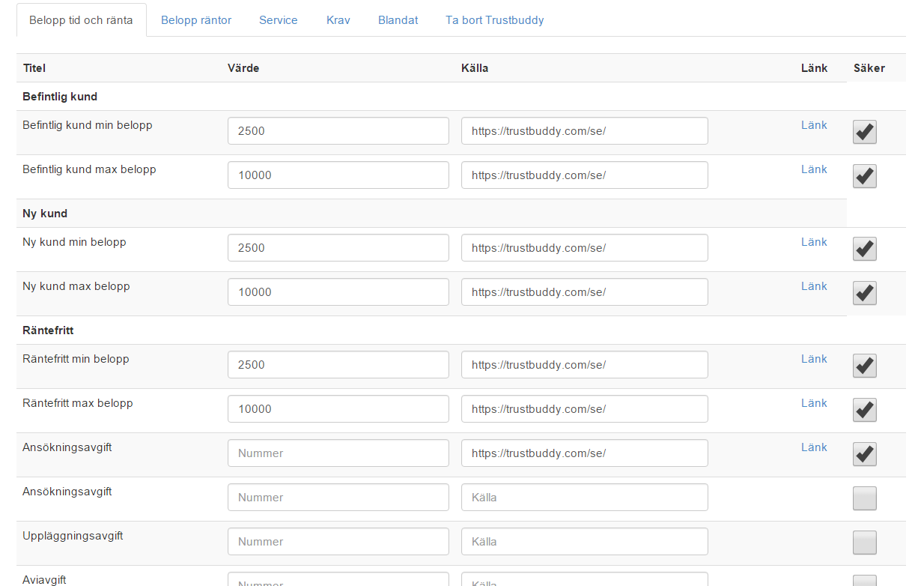The width and height of the screenshot is (924, 586).
Task: Open the Ta bort Trustbuddy tab
Action: [x=494, y=20]
